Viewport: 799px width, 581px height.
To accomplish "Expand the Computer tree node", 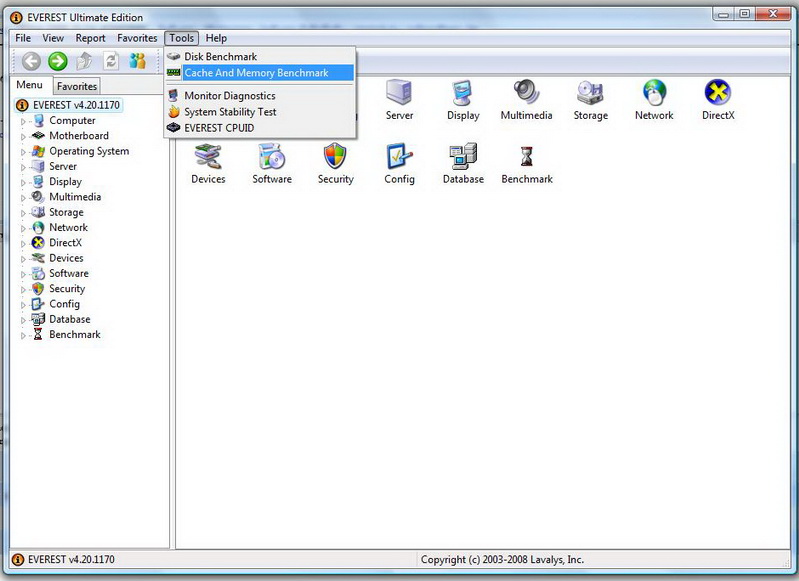I will click(x=23, y=121).
